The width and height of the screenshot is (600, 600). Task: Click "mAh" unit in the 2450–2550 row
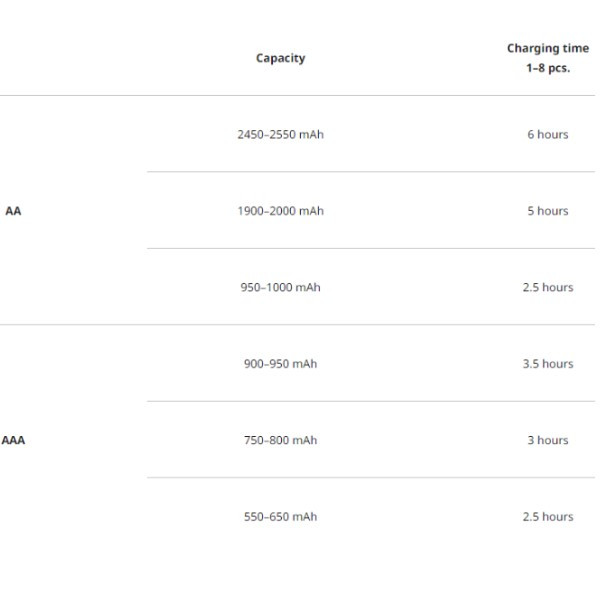point(311,134)
